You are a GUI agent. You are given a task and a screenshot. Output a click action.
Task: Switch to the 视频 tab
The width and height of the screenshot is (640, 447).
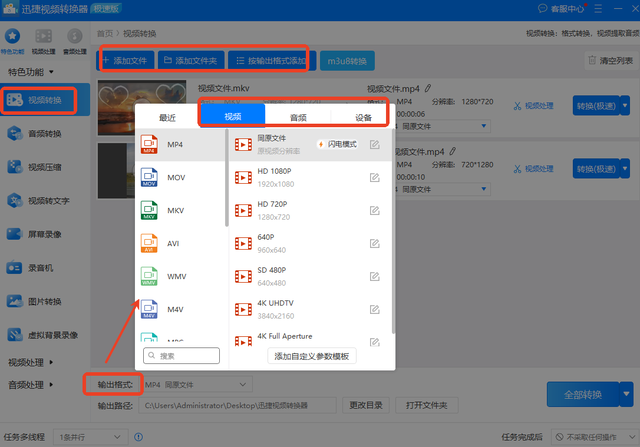tap(233, 116)
